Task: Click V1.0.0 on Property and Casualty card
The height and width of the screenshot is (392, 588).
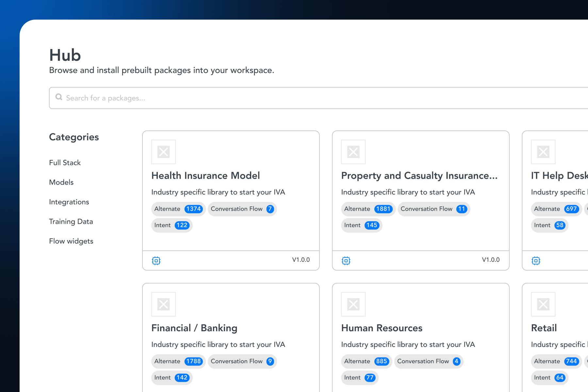Action: click(491, 260)
